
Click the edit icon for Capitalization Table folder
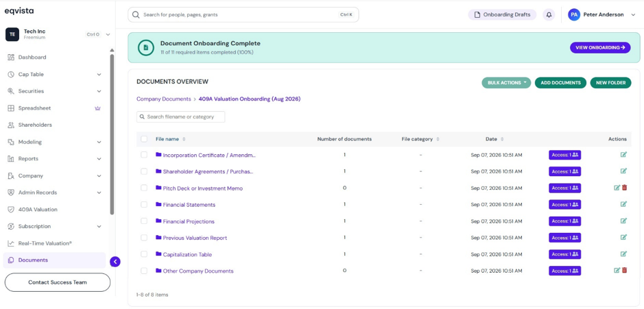(x=623, y=254)
